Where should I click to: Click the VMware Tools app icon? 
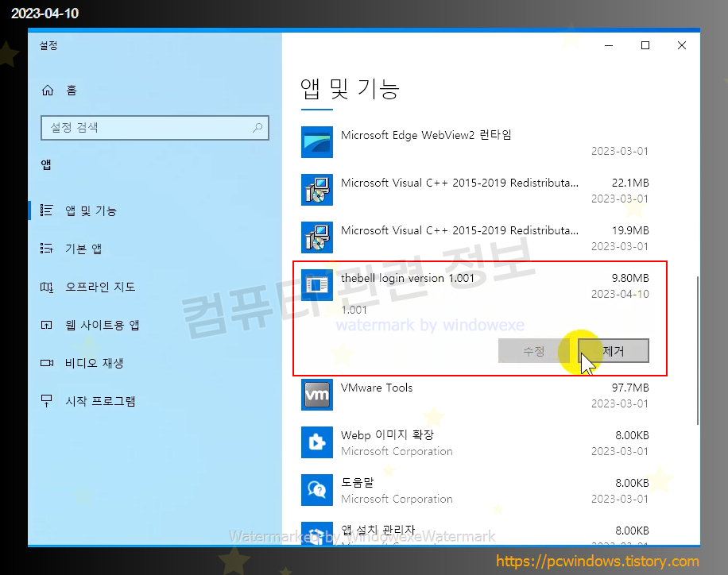pyautogui.click(x=316, y=395)
